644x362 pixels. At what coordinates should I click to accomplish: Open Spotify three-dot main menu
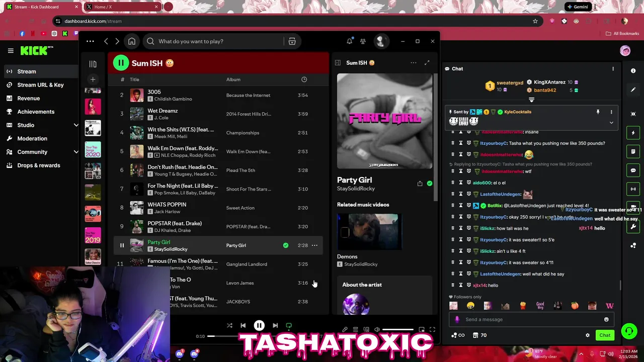[90, 41]
